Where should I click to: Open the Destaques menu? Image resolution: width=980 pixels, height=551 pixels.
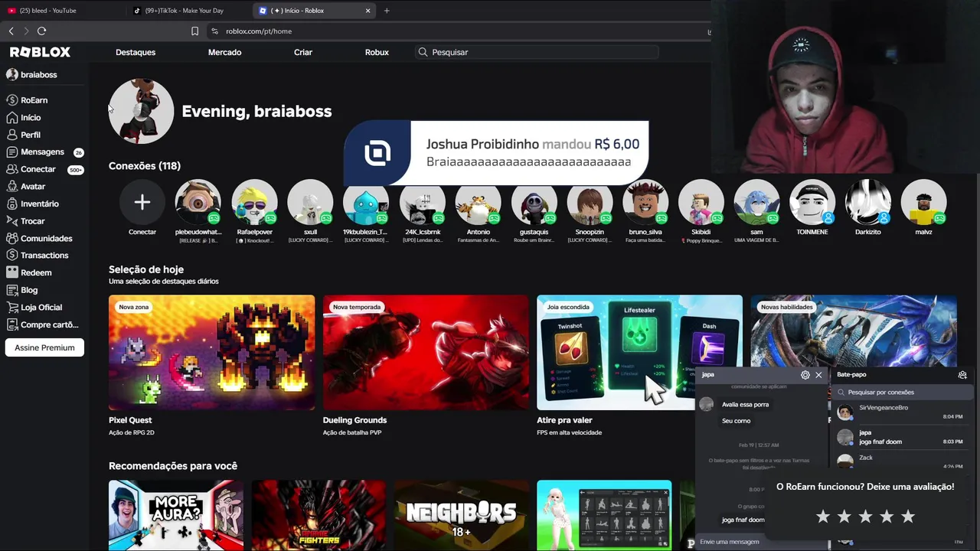tap(136, 52)
